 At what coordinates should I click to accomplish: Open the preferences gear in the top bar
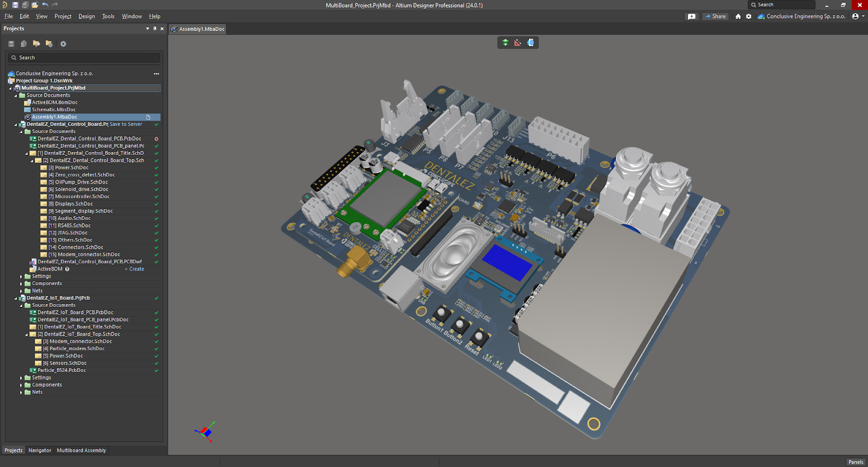pos(749,16)
